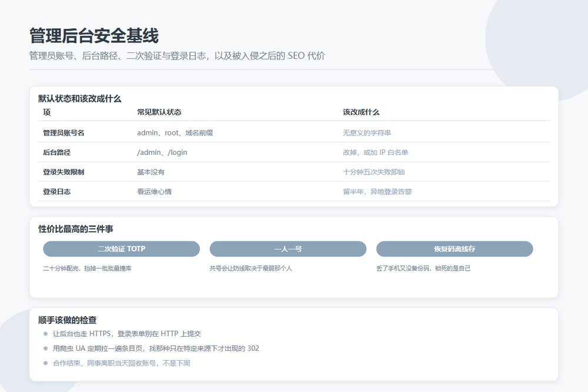Click the cell admin、root、域名前缀
This screenshot has height=392, width=588.
click(175, 133)
